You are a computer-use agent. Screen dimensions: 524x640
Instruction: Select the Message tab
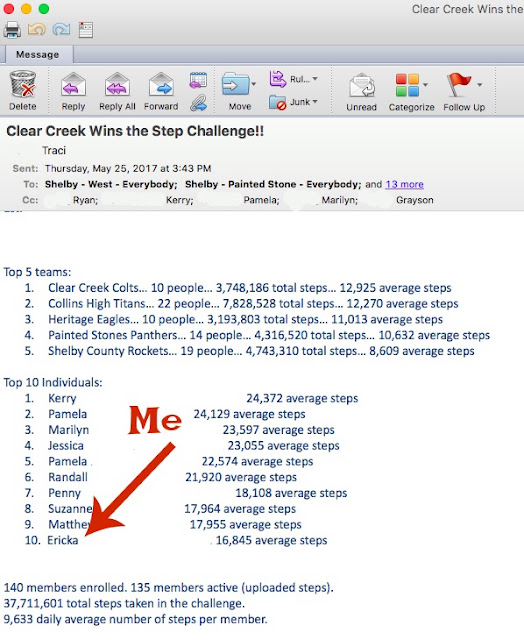(x=38, y=54)
